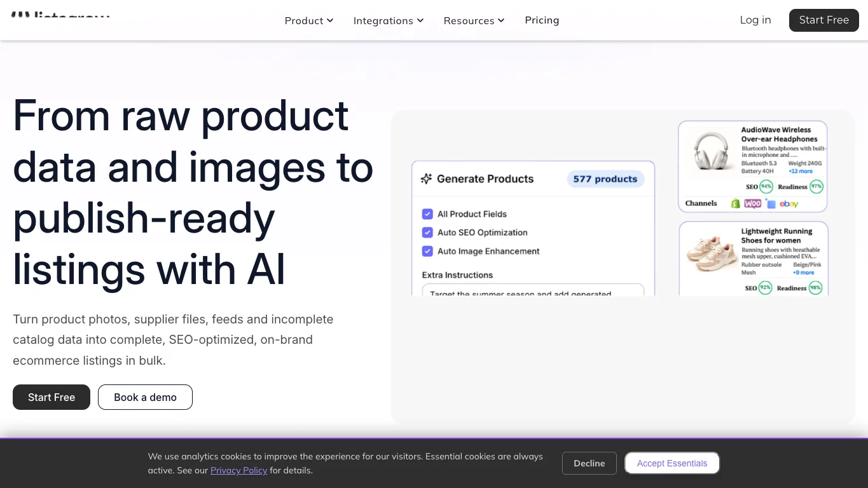The width and height of the screenshot is (868, 488).
Task: Click the Listagrow logo in header
Action: (60, 15)
